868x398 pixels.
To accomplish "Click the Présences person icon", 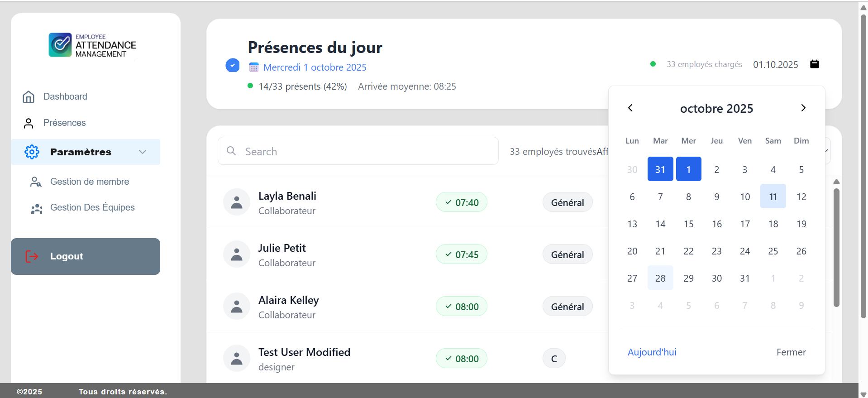I will point(29,123).
